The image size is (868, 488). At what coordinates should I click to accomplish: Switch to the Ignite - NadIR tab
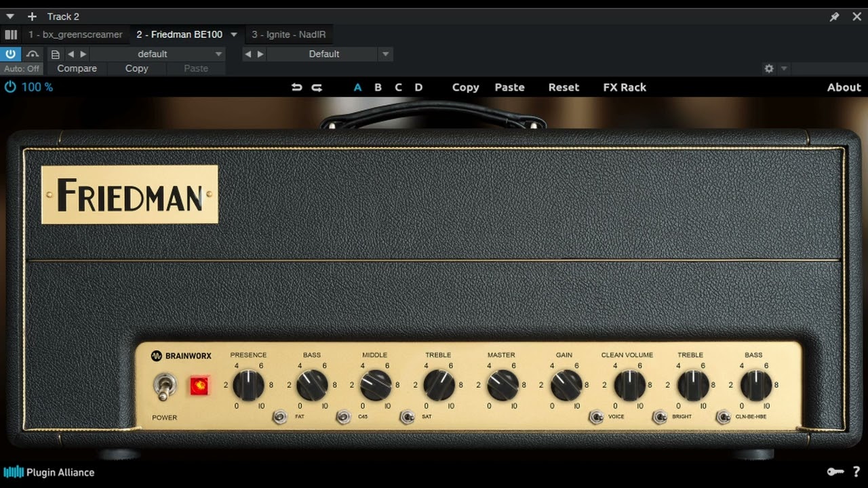289,35
